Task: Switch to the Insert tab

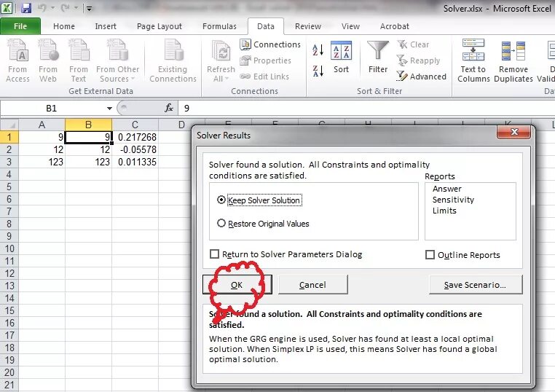Action: [x=106, y=26]
